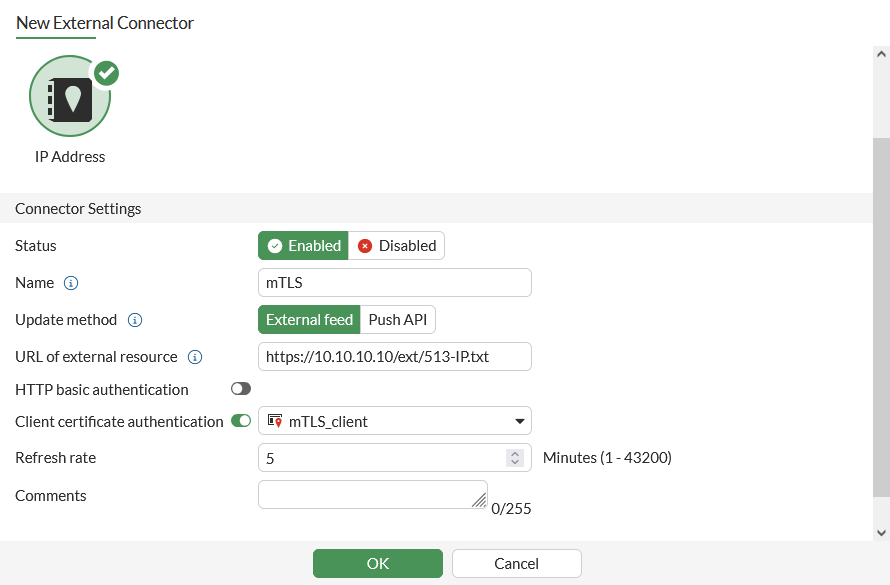The height and width of the screenshot is (585, 890).
Task: Select the Push API update method
Action: tap(398, 320)
